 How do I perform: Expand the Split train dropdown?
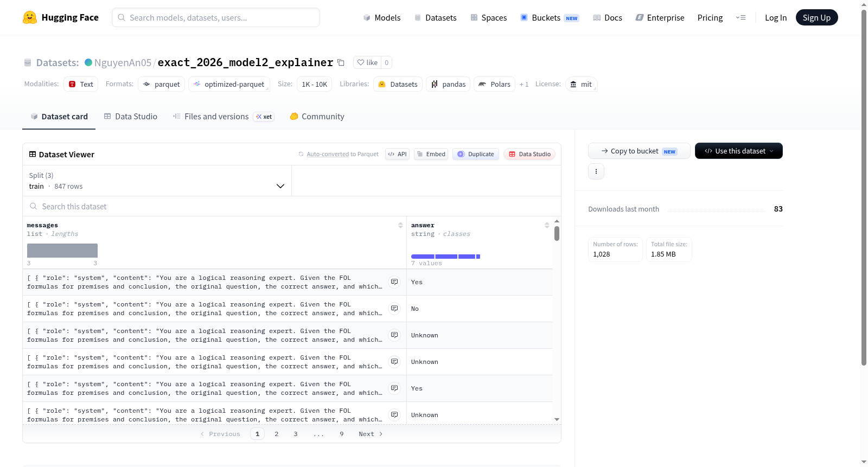[x=157, y=181]
